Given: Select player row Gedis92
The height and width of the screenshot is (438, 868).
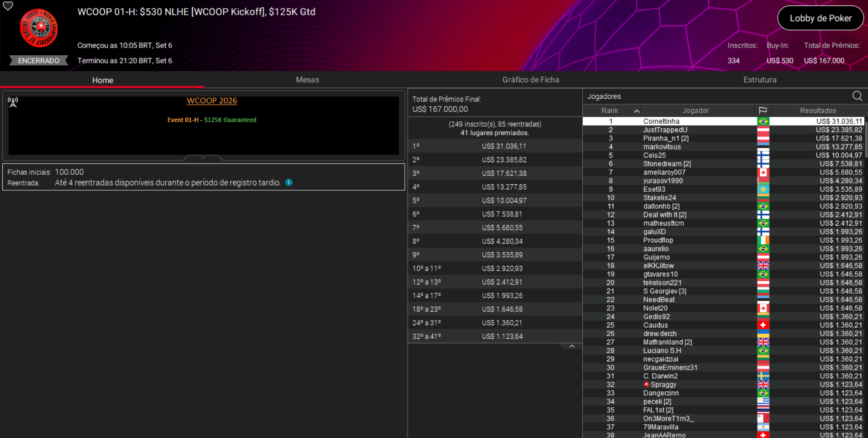Looking at the screenshot, I should (724, 317).
